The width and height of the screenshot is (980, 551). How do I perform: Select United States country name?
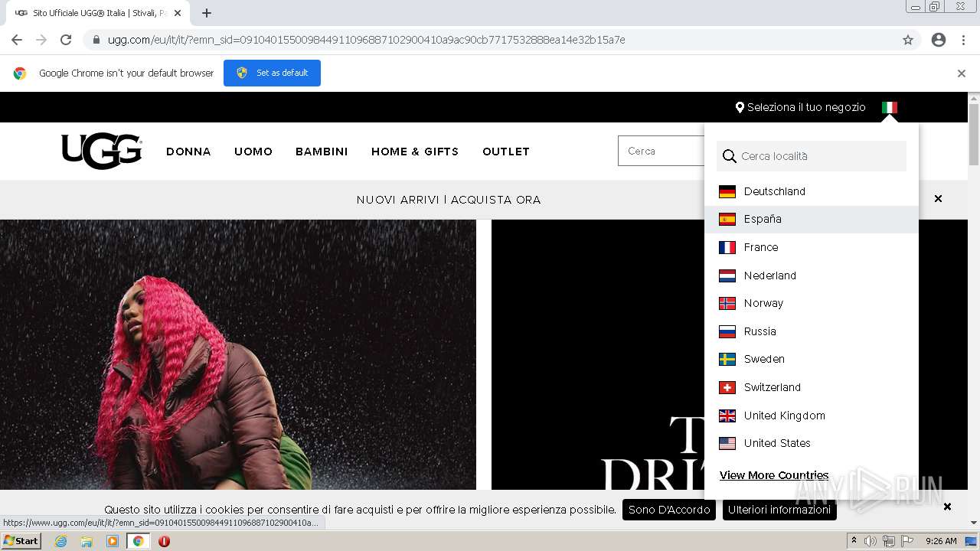777,443
